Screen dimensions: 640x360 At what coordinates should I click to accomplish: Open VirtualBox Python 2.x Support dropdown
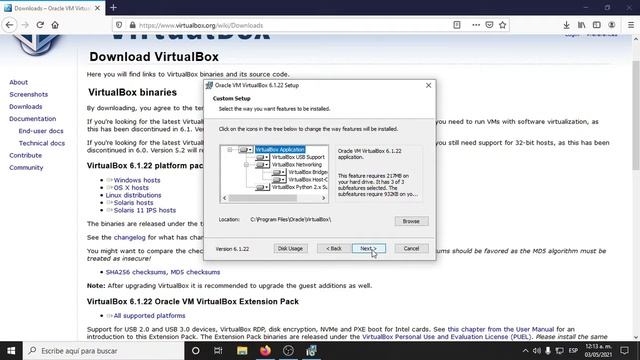[x=262, y=187]
